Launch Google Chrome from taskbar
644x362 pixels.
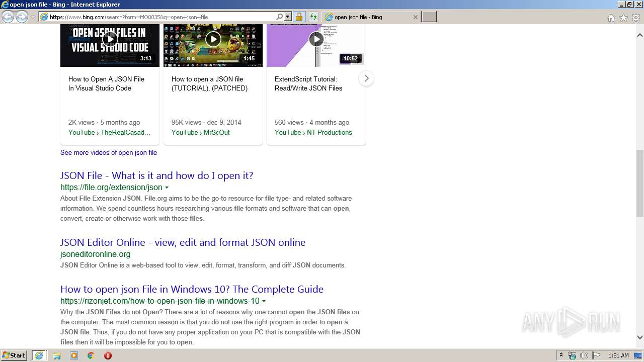pyautogui.click(x=91, y=355)
